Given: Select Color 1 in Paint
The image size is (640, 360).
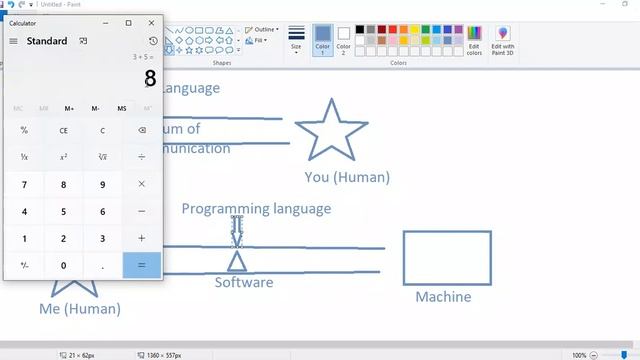Looking at the screenshot, I should point(323,40).
